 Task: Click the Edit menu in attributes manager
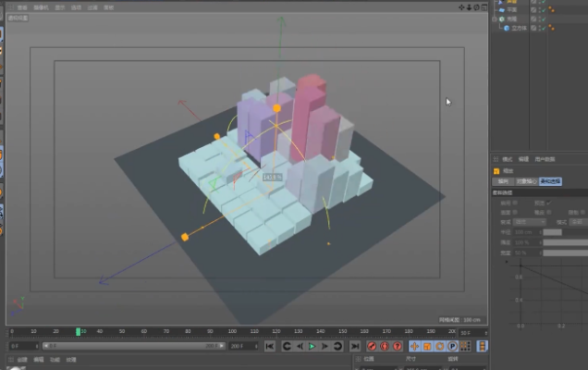[522, 159]
